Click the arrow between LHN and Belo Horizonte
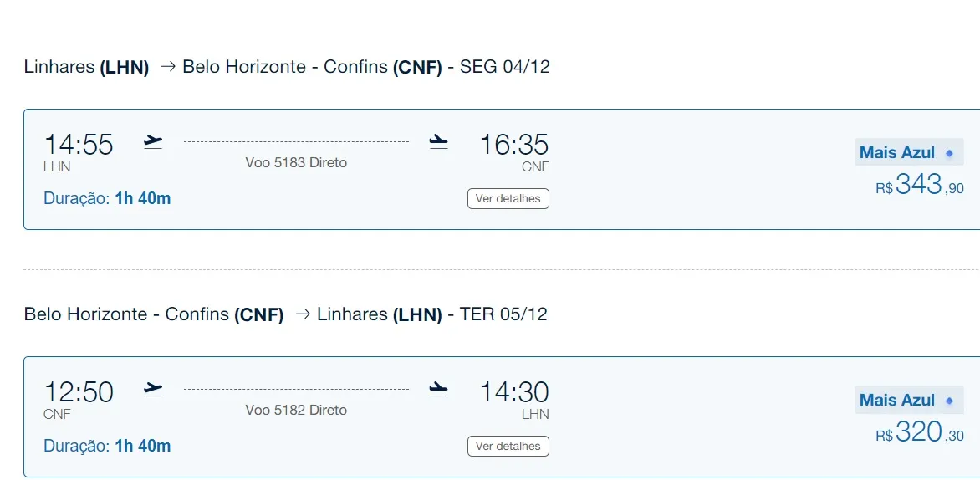This screenshot has height=480, width=980. tap(167, 67)
